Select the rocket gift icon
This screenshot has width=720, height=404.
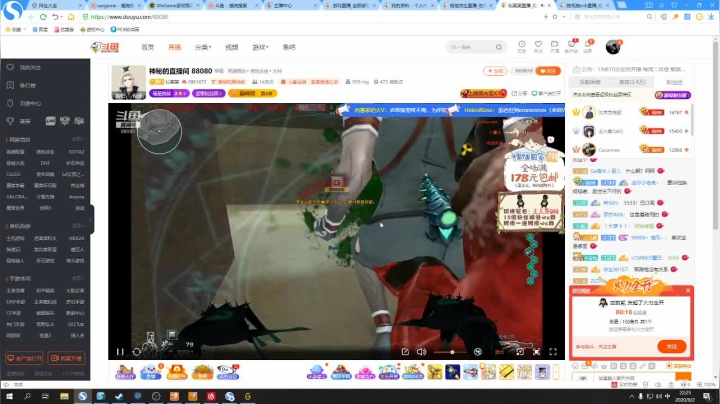pyautogui.click(x=452, y=371)
